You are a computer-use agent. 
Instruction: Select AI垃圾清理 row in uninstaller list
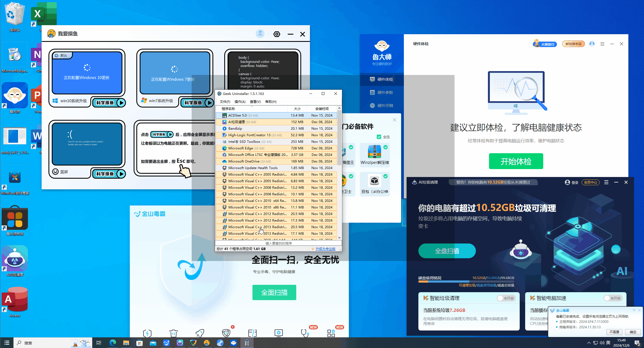point(276,122)
